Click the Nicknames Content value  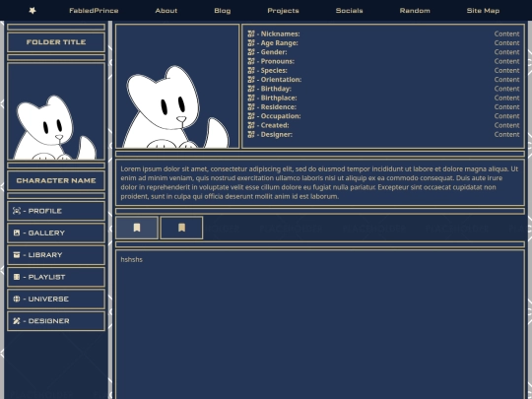pos(506,33)
